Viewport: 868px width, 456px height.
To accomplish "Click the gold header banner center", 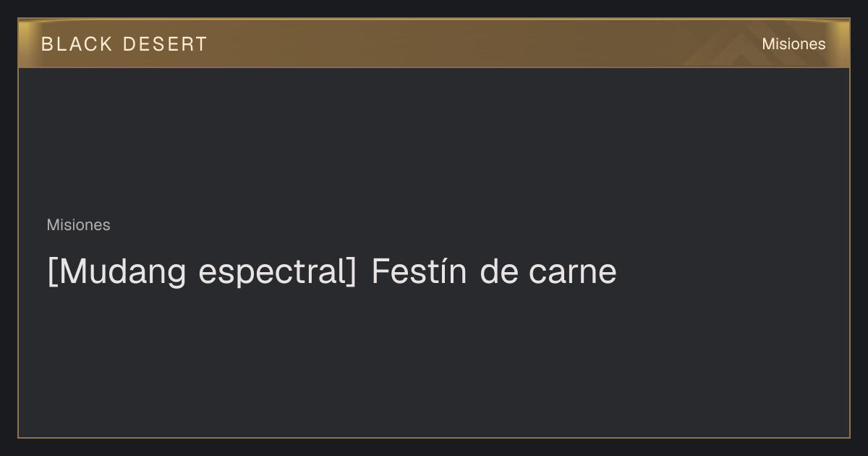I will (434, 43).
